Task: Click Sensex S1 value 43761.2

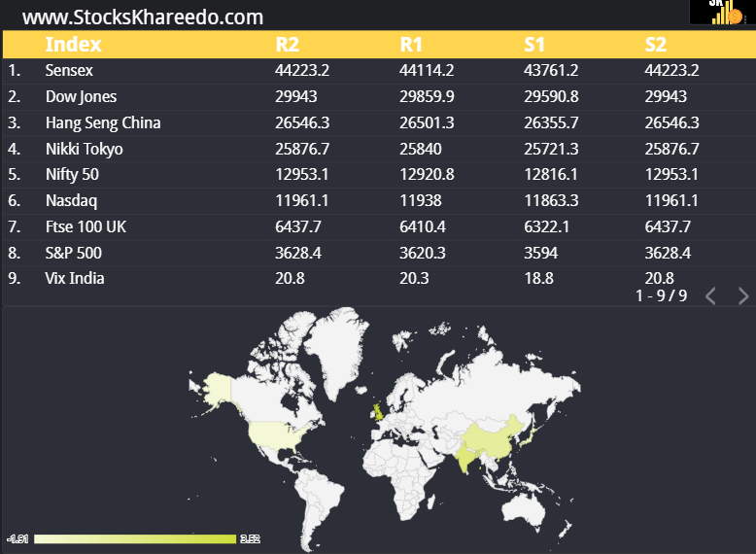Action: click(x=551, y=70)
